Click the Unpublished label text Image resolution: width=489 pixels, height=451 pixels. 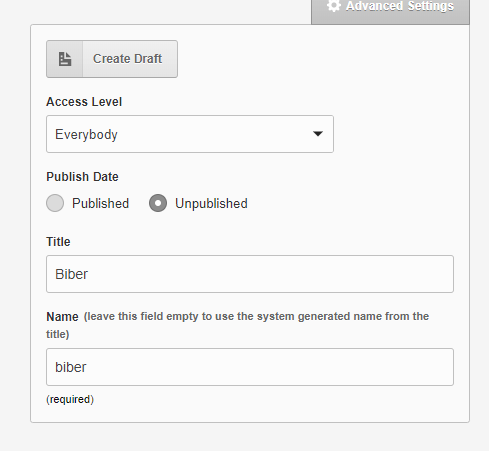coord(211,203)
